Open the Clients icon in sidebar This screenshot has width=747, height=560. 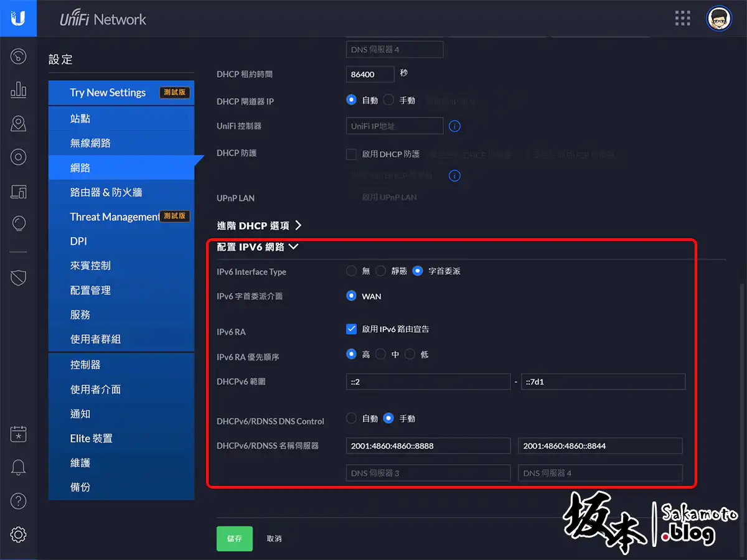(x=19, y=190)
